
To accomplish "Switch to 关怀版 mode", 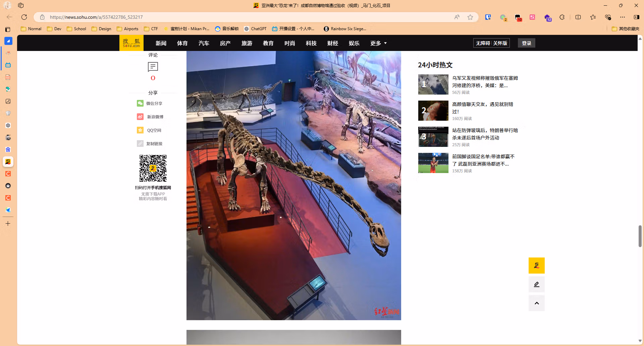I will (x=500, y=43).
